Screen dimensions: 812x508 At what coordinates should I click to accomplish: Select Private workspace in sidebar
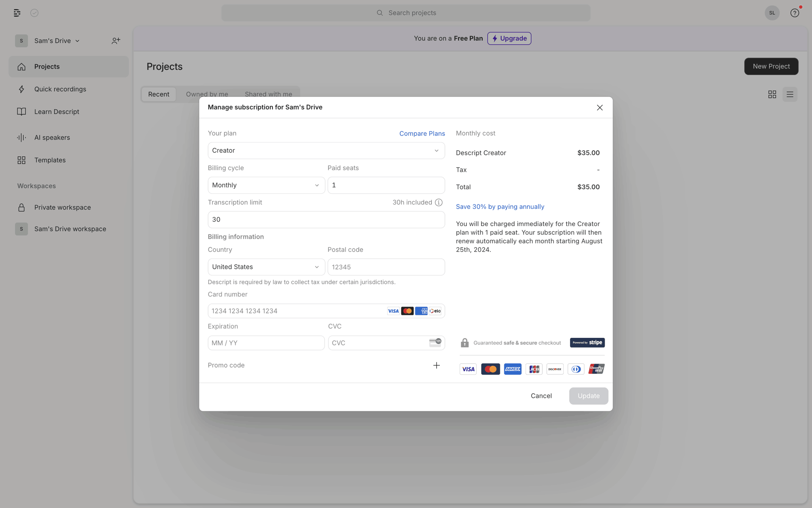(69, 207)
